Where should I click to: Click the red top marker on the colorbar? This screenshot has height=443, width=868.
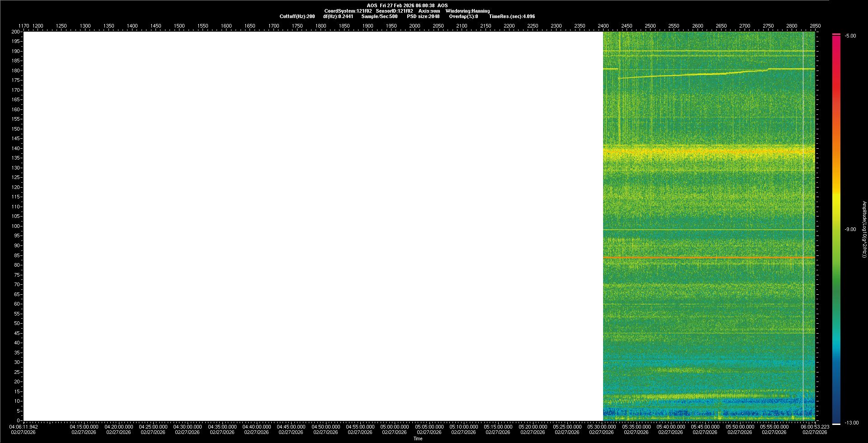[x=836, y=34]
